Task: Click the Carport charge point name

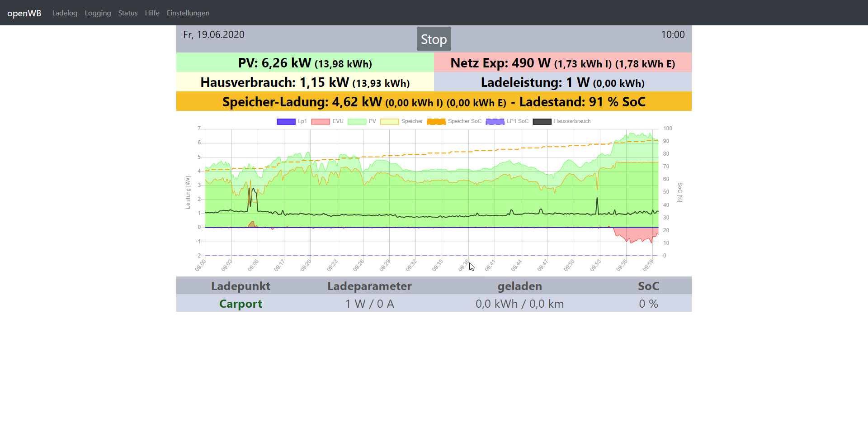Action: pyautogui.click(x=241, y=304)
